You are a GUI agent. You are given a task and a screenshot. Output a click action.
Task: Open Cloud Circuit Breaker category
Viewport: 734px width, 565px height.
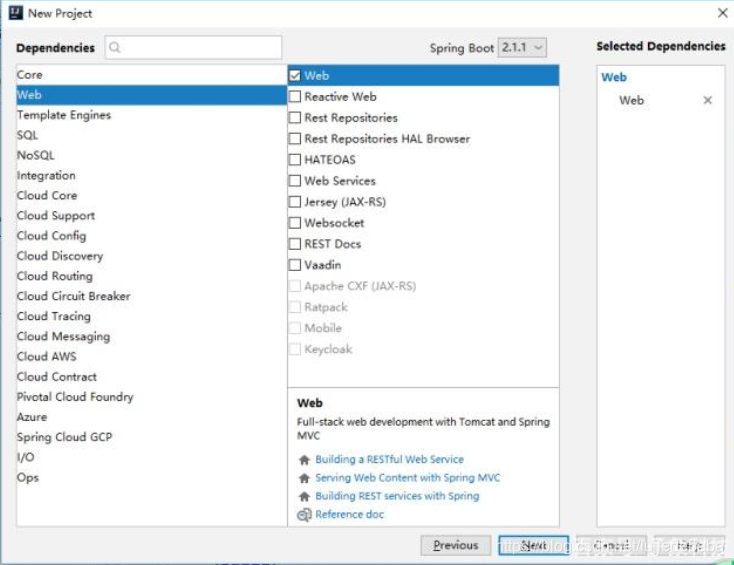pyautogui.click(x=152, y=296)
